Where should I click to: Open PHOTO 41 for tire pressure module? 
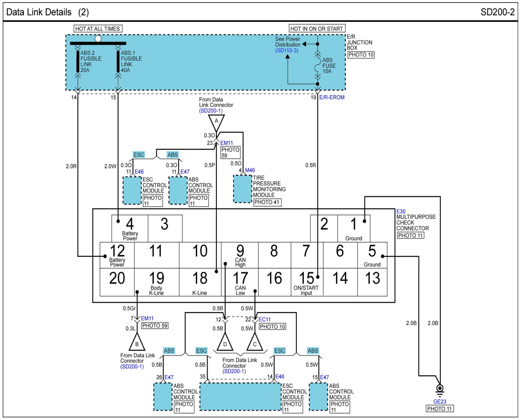[267, 202]
